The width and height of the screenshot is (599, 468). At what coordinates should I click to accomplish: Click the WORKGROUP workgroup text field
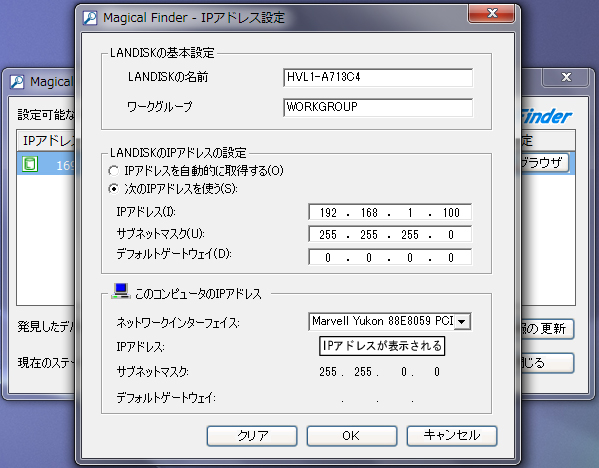(x=378, y=107)
